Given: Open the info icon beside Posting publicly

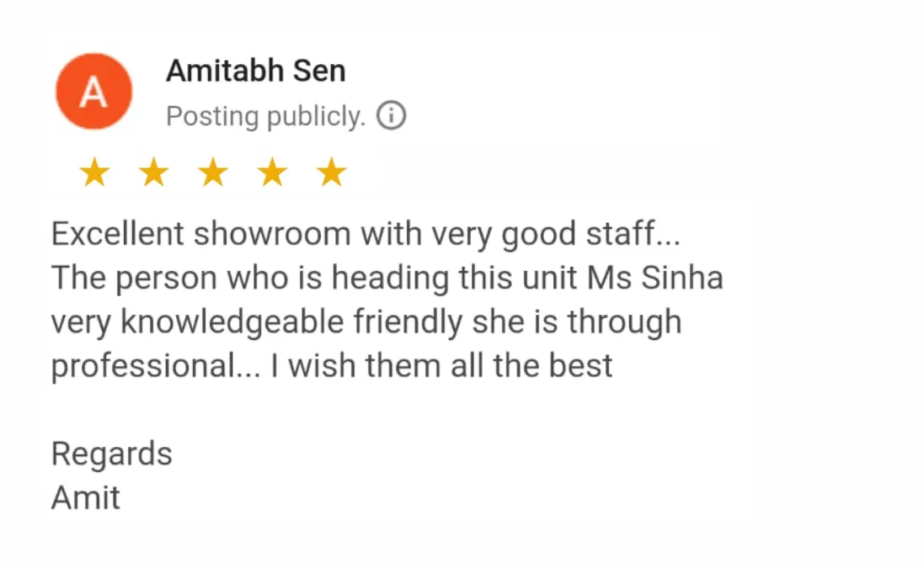Looking at the screenshot, I should (x=392, y=115).
